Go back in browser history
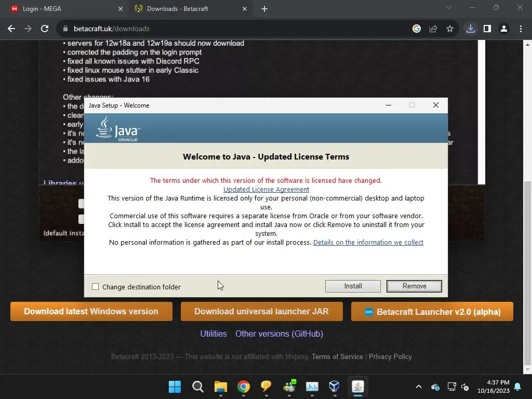 11,29
